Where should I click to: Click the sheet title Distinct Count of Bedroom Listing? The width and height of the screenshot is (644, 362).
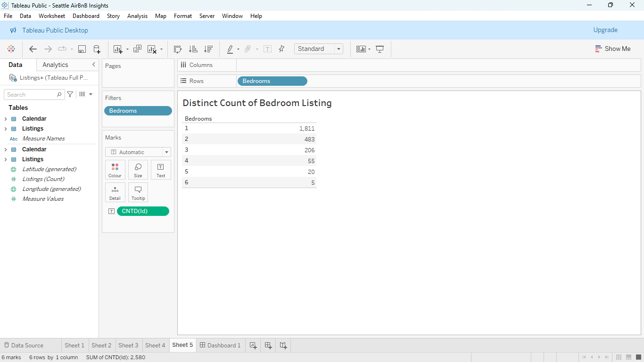[x=257, y=103]
